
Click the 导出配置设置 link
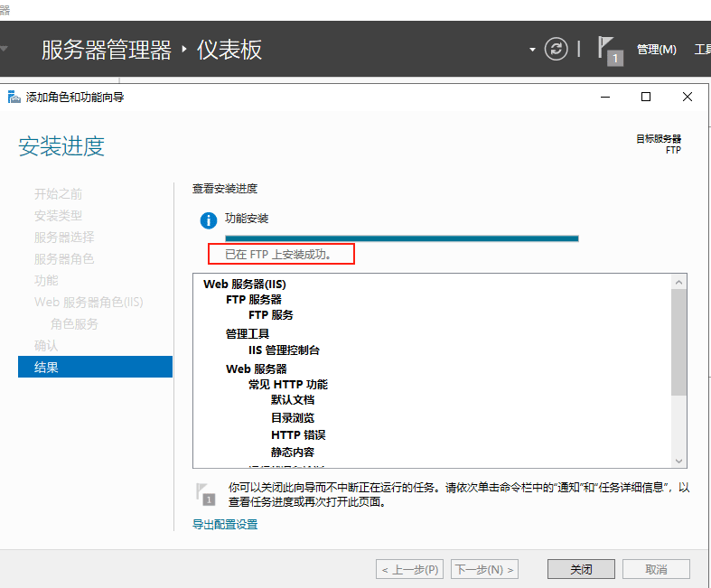click(225, 524)
